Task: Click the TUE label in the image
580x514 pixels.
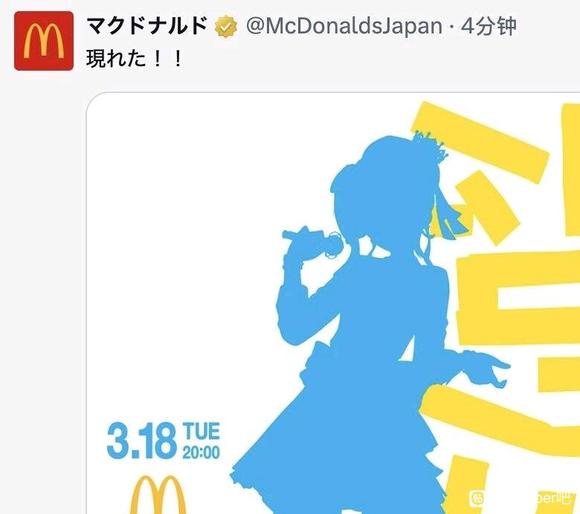Action: [x=201, y=431]
